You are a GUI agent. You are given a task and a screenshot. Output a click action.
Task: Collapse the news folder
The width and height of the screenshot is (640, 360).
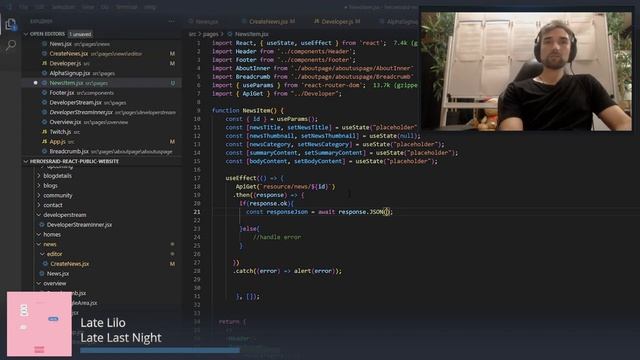pos(39,244)
